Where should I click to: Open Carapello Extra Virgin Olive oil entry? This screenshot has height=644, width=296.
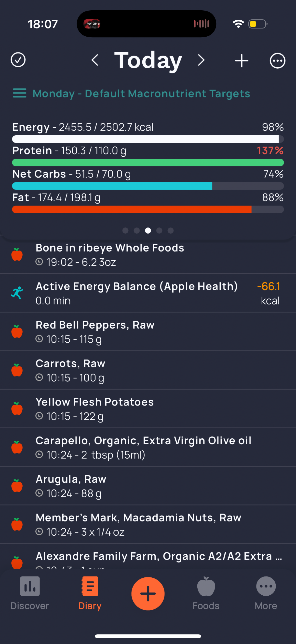coord(148,447)
